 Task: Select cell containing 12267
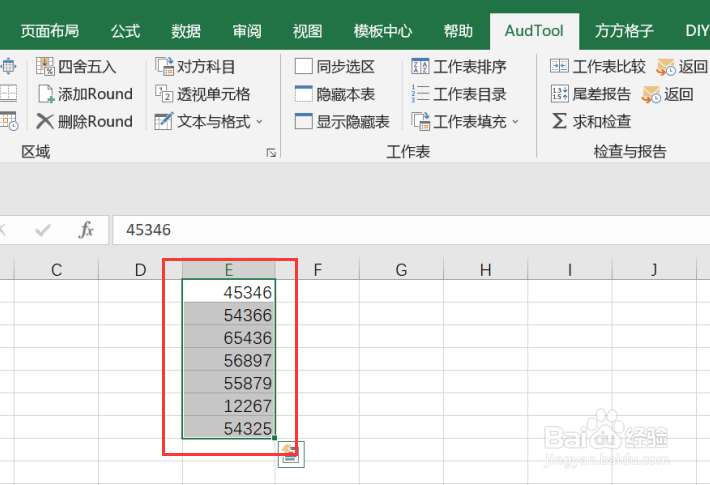229,405
